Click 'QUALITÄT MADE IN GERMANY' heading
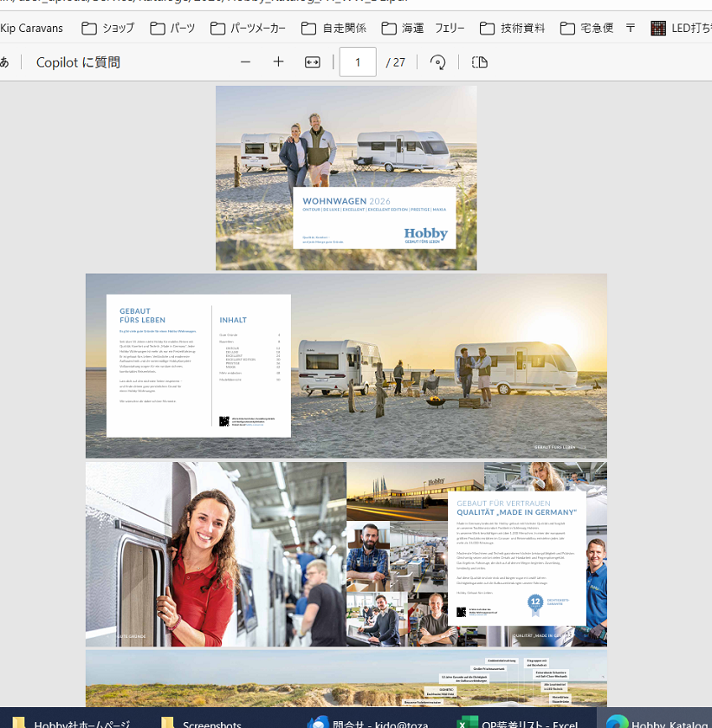The width and height of the screenshot is (712, 728). point(516,512)
